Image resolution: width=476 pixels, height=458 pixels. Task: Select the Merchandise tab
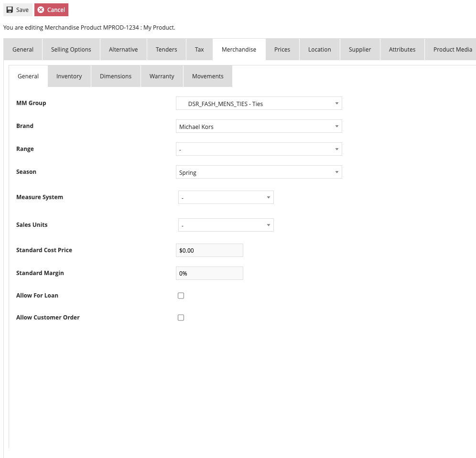click(x=239, y=50)
